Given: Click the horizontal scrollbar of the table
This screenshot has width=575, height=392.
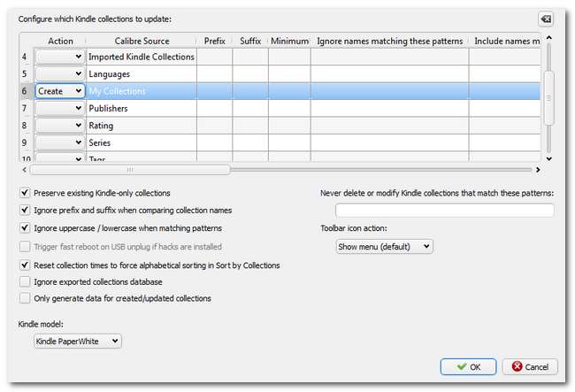Looking at the screenshot, I should [130, 169].
